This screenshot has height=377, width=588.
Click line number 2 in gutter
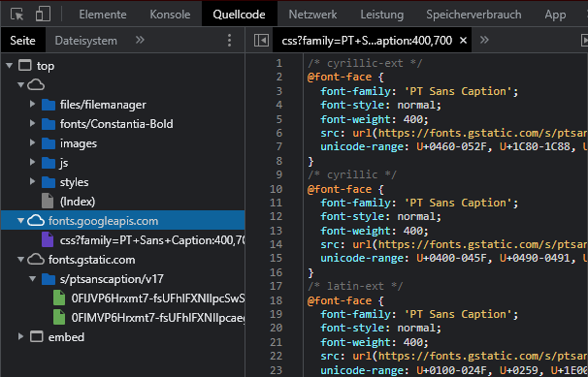pos(279,78)
